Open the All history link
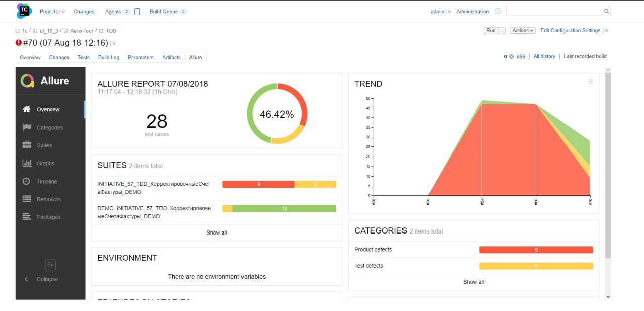 [x=544, y=57]
